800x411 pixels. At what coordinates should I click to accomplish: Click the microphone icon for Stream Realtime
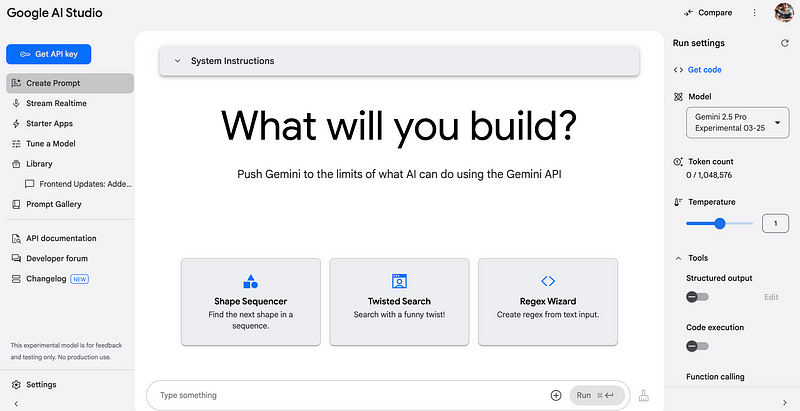pos(16,103)
